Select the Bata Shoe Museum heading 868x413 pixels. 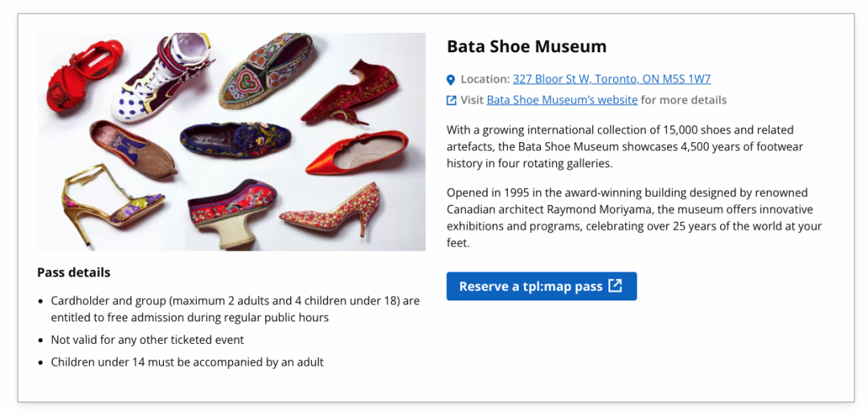coord(526,47)
